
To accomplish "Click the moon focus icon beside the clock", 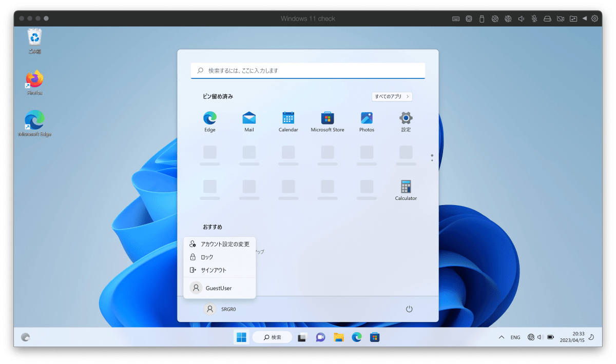I will (x=591, y=337).
